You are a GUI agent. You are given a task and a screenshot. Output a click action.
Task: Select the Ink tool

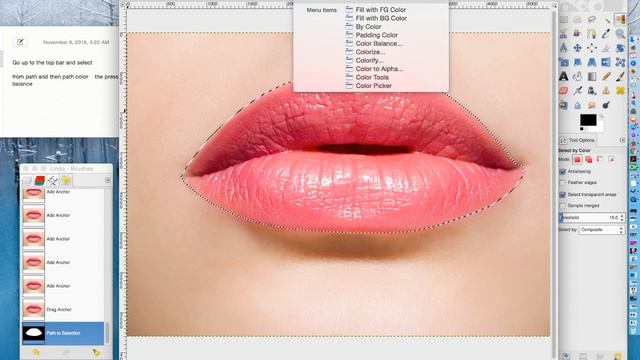(592, 90)
